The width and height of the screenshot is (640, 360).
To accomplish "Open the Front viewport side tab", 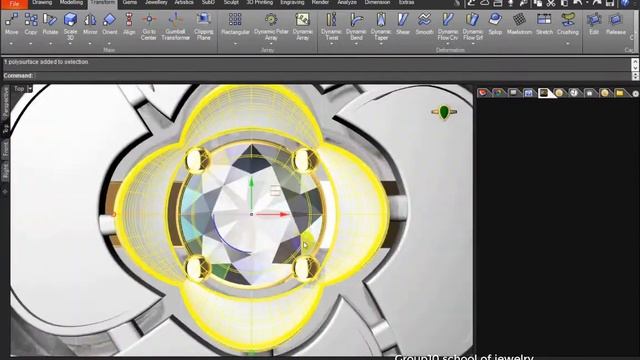I will click(5, 150).
